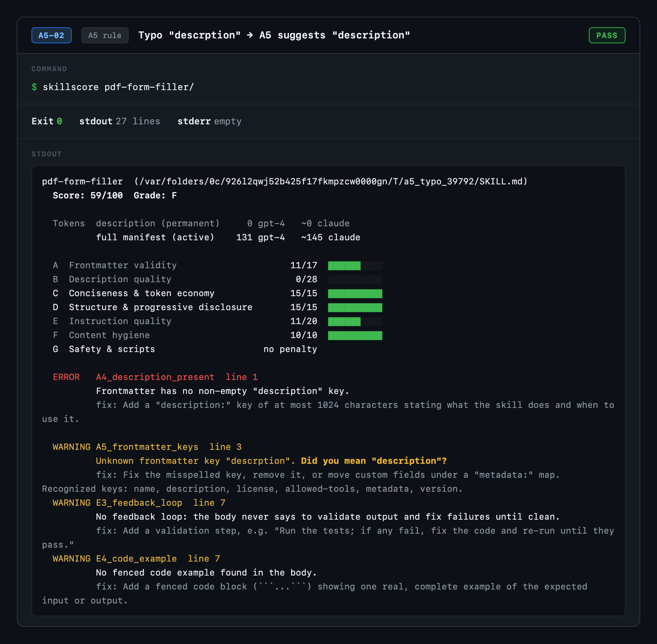657x644 pixels.
Task: Click the A5-02 test ID badge
Action: (51, 35)
